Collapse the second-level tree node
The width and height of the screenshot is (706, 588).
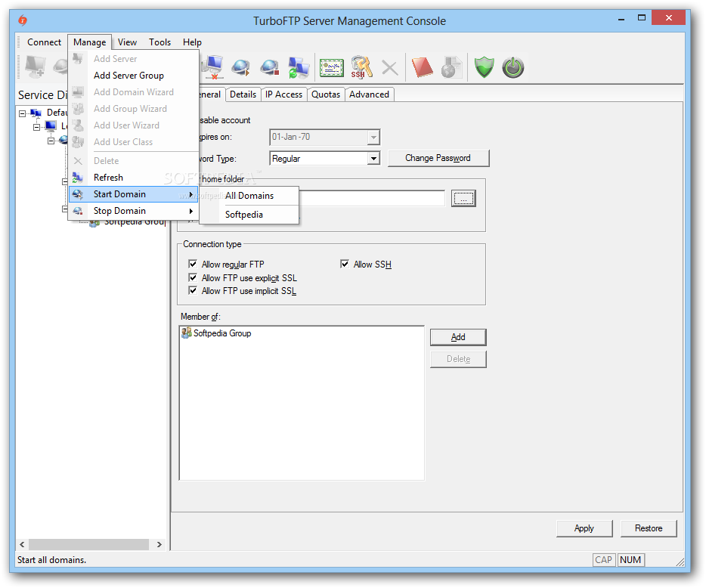37,127
